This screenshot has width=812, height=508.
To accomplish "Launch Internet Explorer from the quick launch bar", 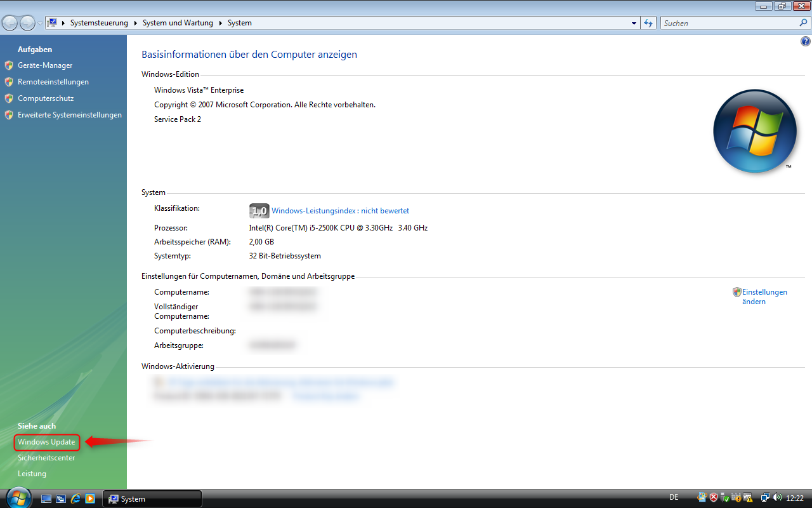I will click(x=76, y=498).
